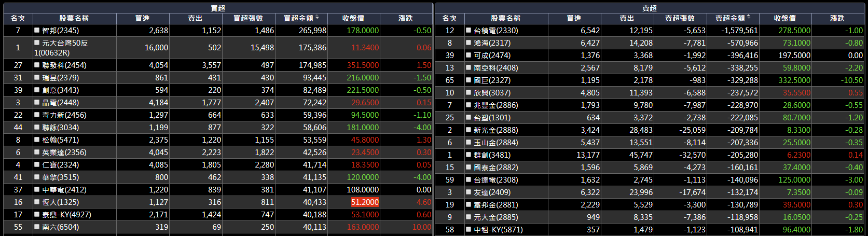Tick the checkbox beside 南六(6504)
The image size is (868, 236).
(x=37, y=227)
